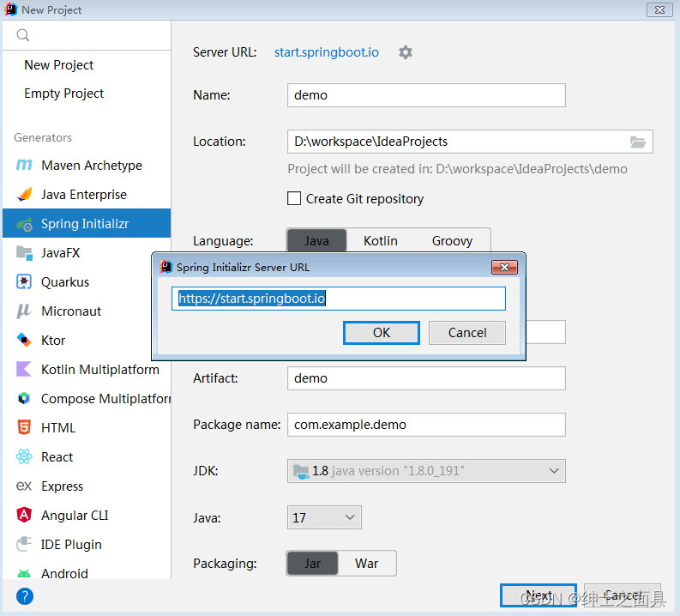Screen dimensions: 680x616
Task: Select HTML in generators list
Action: pos(87,427)
